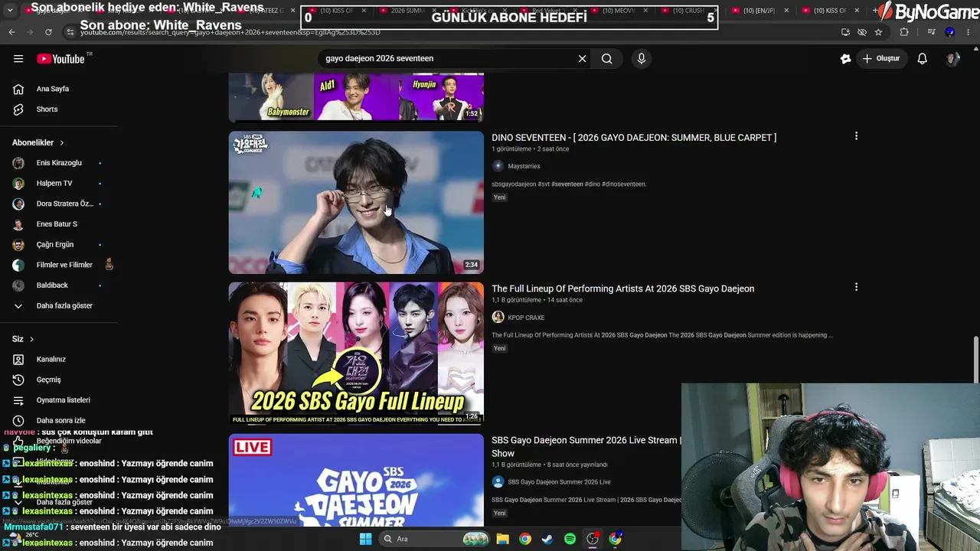Go back in the browser
This screenshot has height=551, width=980.
tap(11, 32)
